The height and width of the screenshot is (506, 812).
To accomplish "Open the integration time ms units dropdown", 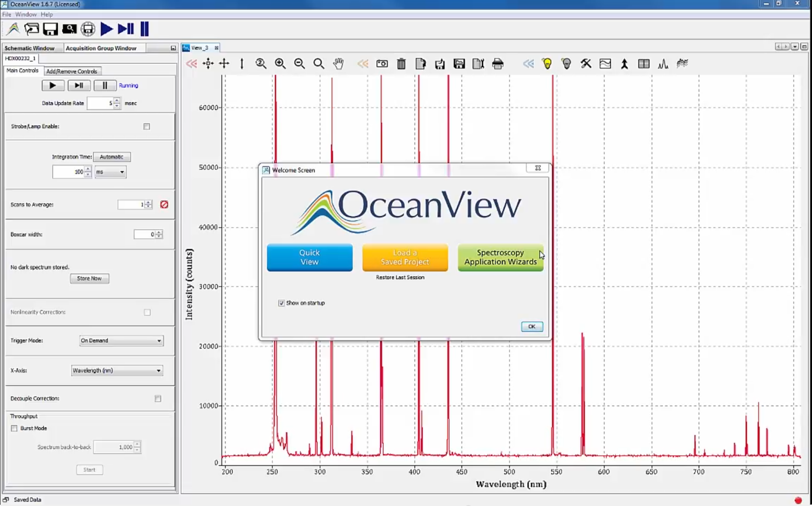I will click(x=110, y=172).
